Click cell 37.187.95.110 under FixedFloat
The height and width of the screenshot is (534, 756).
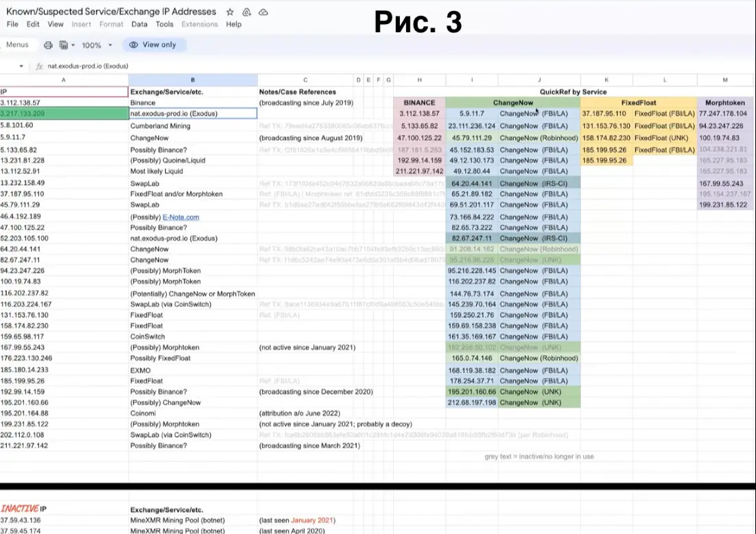point(606,114)
